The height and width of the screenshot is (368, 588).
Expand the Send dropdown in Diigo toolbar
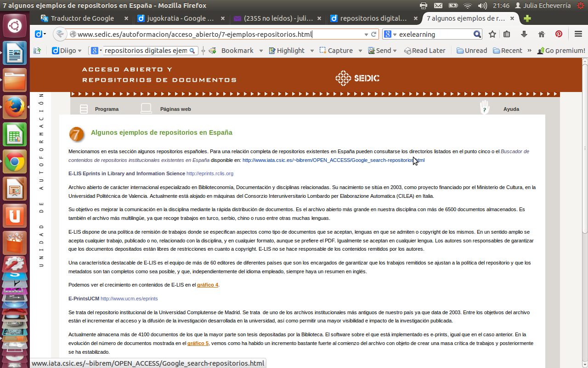coord(395,51)
